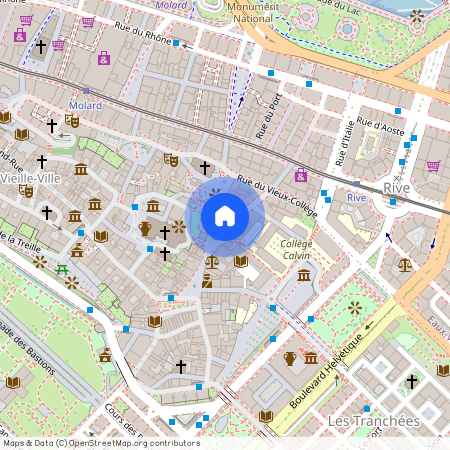Select the shopping bag icon on Rue du Vieux-Collège
Screen dimensions: 450x450
(x=301, y=175)
